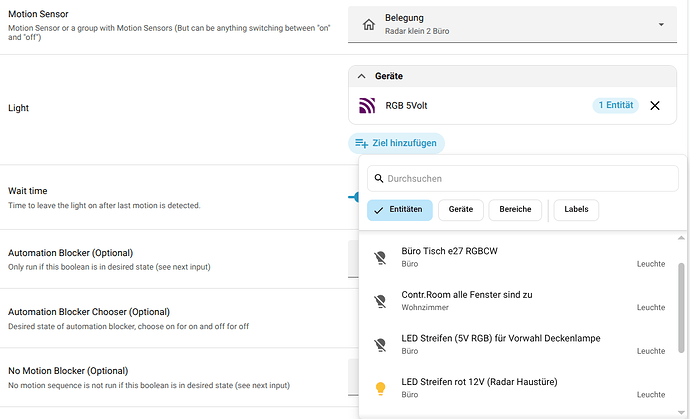Click Leuchte label on Büro Tisch row
Viewport: 690px width, 419px height.
[x=651, y=264]
